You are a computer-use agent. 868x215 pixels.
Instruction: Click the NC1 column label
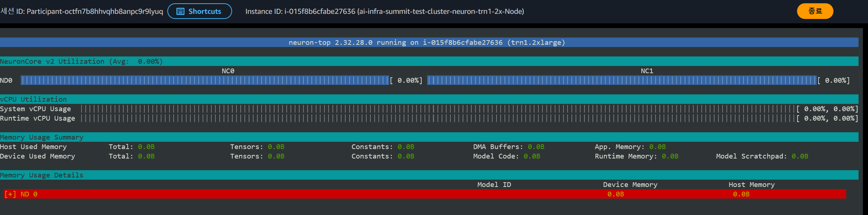647,71
